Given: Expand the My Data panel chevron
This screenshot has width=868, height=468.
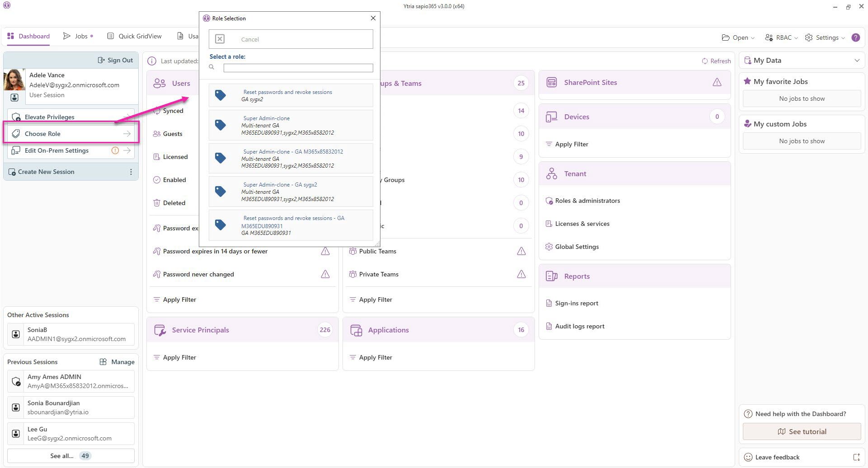Looking at the screenshot, I should [857, 61].
